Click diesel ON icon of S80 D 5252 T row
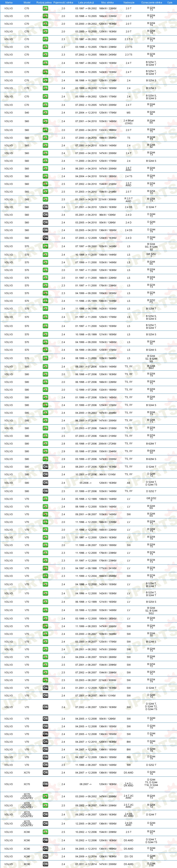 pos(45,491)
